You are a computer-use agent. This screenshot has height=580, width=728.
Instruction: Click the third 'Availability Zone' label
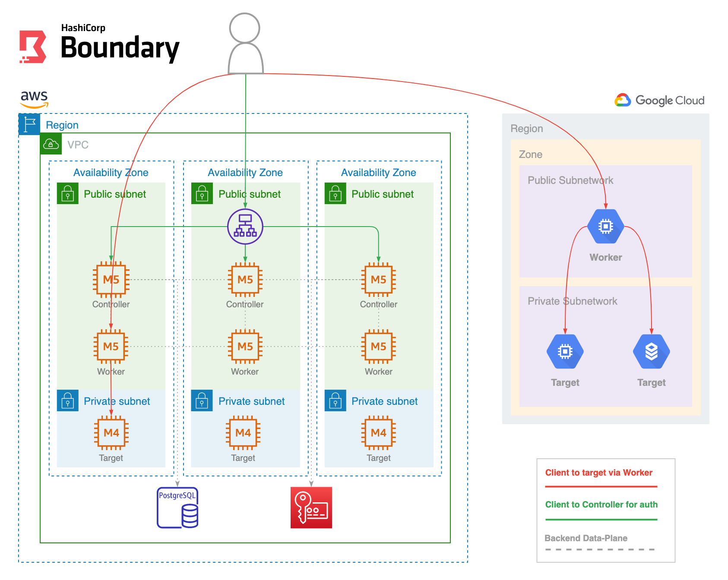click(379, 173)
